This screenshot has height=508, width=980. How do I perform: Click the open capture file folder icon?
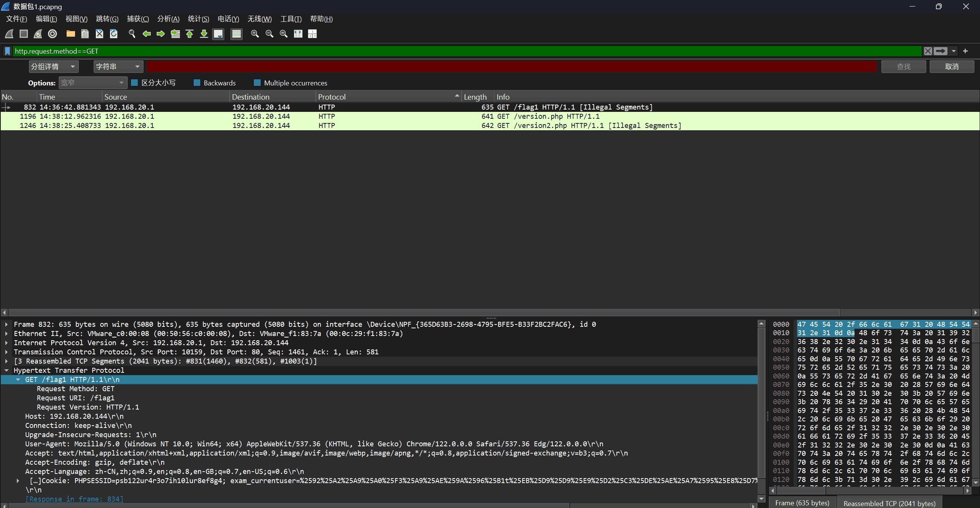pyautogui.click(x=70, y=34)
